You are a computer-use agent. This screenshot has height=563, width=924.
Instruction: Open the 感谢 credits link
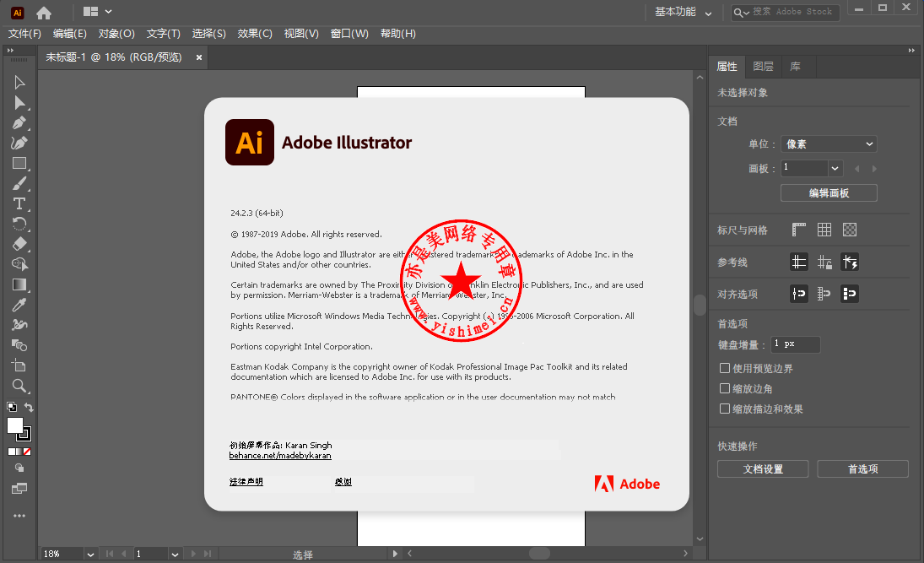coord(343,482)
